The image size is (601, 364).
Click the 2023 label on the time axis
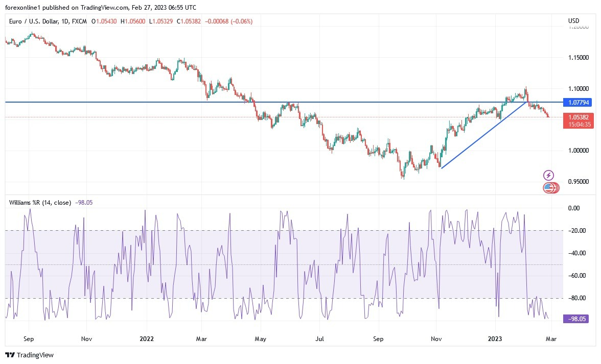pos(494,338)
